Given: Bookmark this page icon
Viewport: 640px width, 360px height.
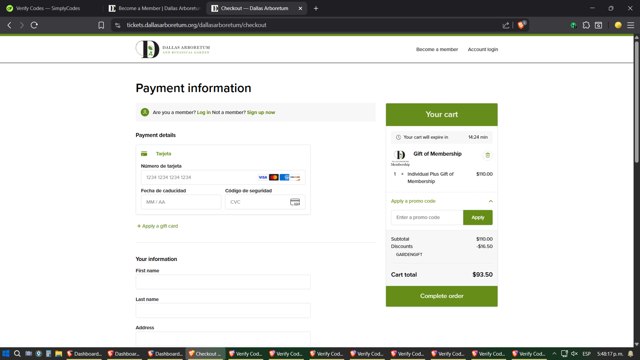Looking at the screenshot, I should [x=101, y=25].
